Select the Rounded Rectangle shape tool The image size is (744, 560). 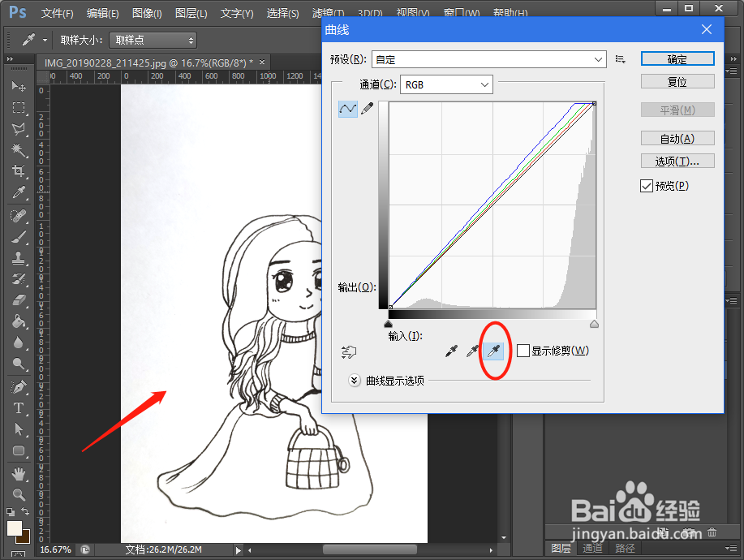tap(19, 450)
